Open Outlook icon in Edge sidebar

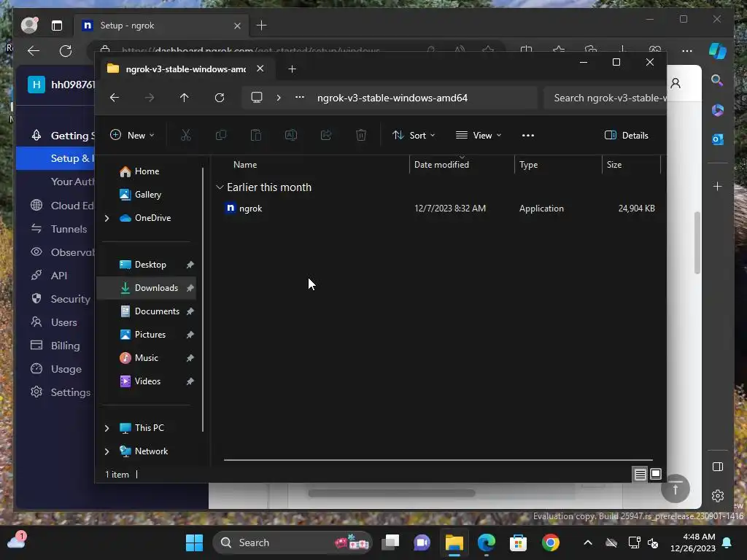[718, 139]
